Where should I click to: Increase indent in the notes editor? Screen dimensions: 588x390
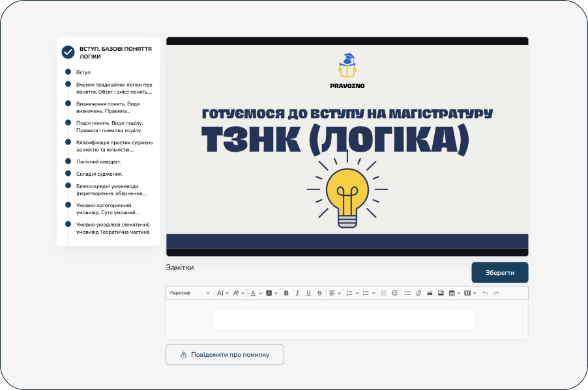[x=394, y=293]
